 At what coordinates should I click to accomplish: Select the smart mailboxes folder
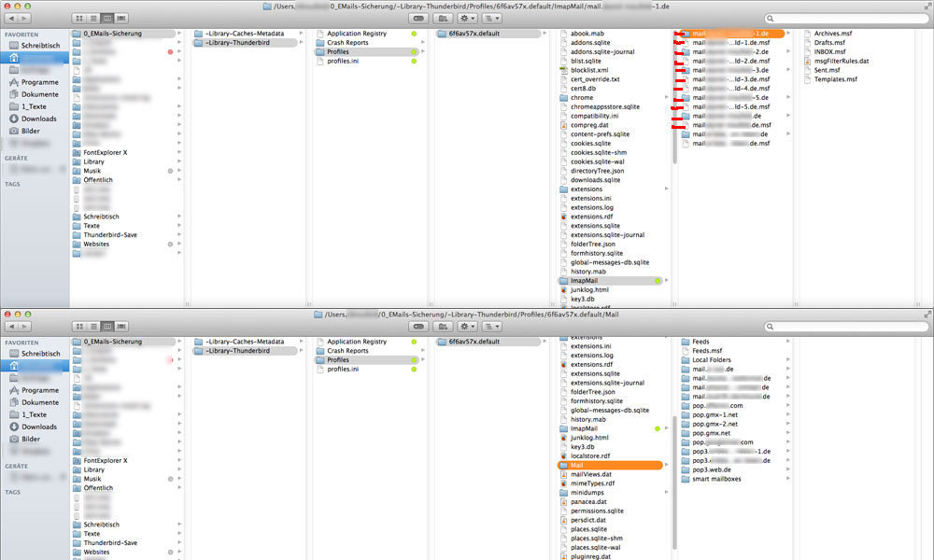point(716,479)
